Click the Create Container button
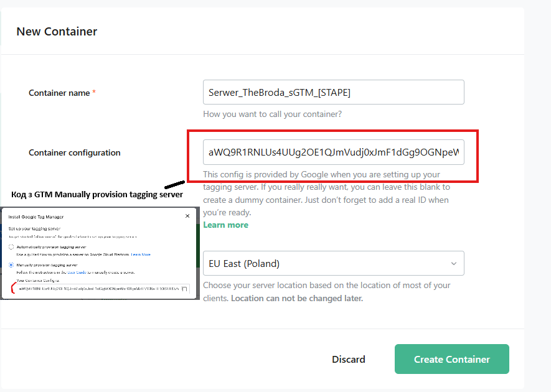Screen dimensions: 551x392 [x=451, y=359]
